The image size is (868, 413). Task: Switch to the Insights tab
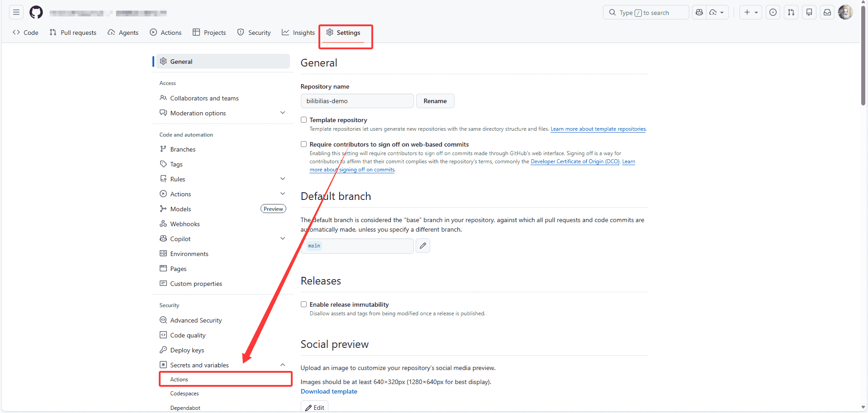[x=299, y=33]
